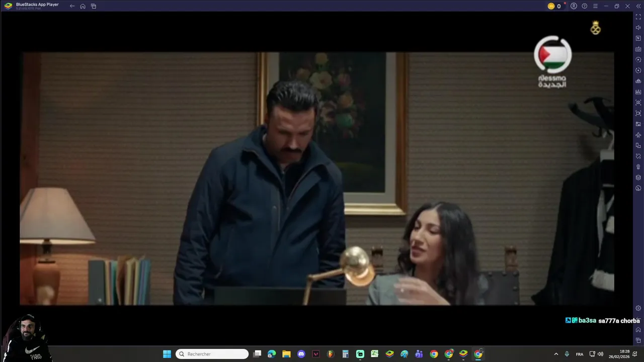Open the BlueStacks account profile icon
This screenshot has width=644, height=362.
tap(574, 6)
